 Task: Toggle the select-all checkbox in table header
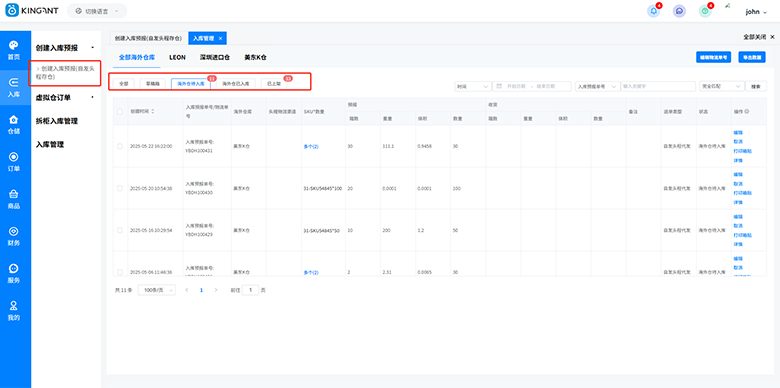(120, 112)
